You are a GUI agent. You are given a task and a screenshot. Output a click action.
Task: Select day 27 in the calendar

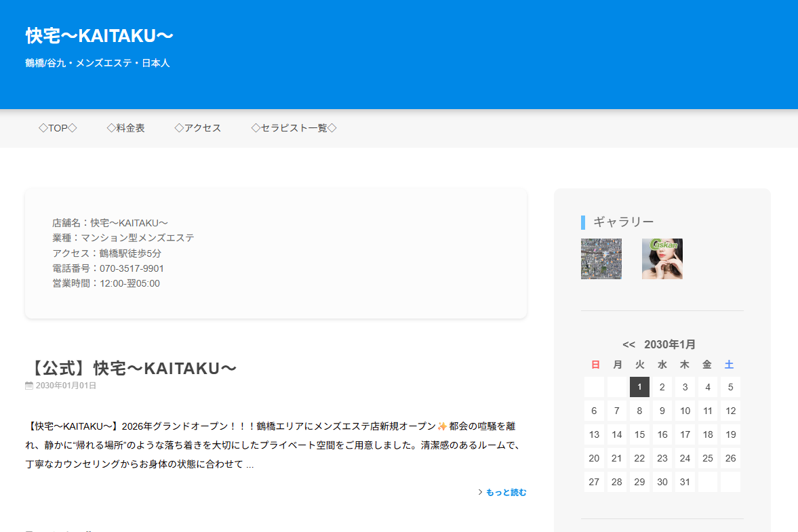pyautogui.click(x=594, y=482)
